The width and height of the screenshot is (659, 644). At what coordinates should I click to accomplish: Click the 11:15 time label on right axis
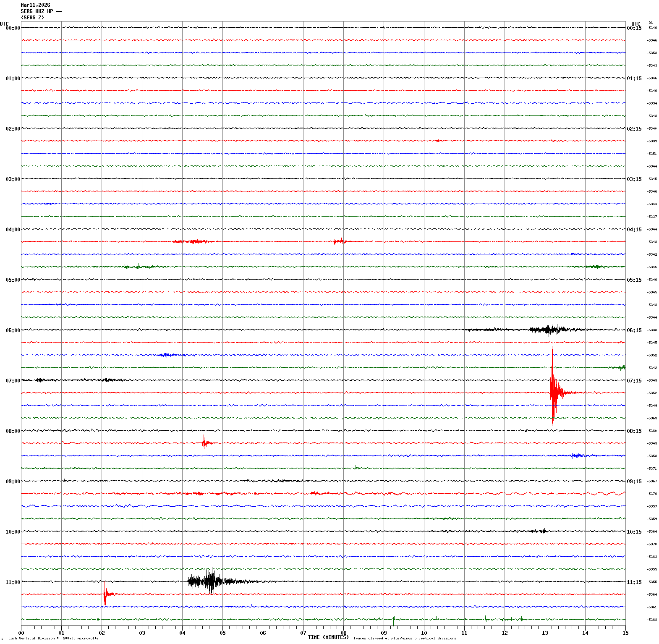pyautogui.click(x=634, y=582)
